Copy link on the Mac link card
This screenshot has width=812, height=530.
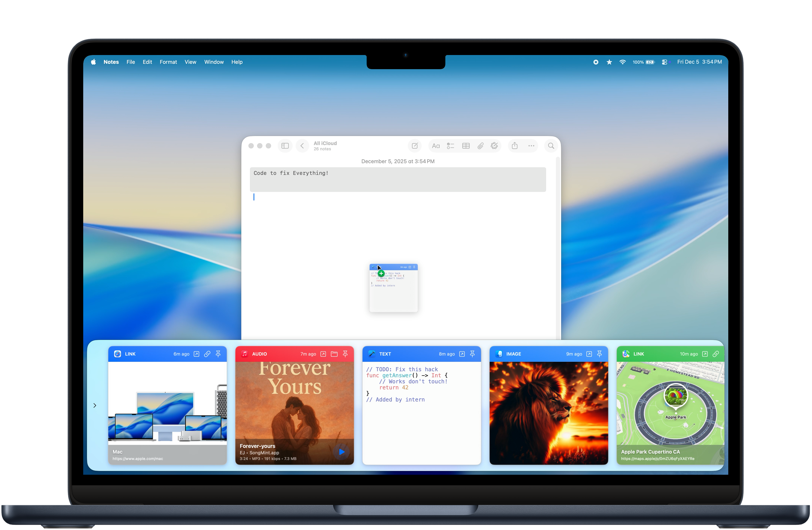207,354
